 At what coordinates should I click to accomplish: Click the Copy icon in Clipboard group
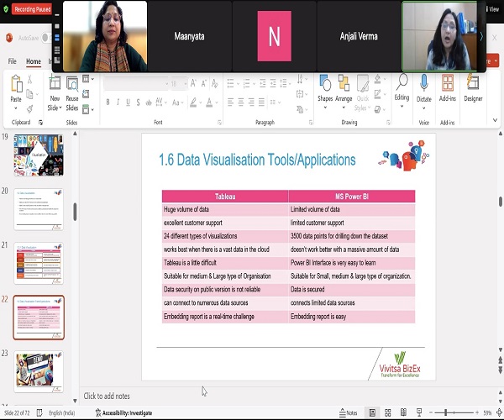click(x=29, y=94)
